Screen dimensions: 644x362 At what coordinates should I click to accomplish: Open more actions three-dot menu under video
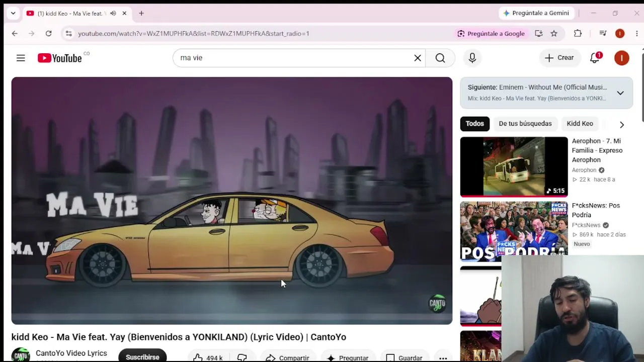pyautogui.click(x=443, y=357)
